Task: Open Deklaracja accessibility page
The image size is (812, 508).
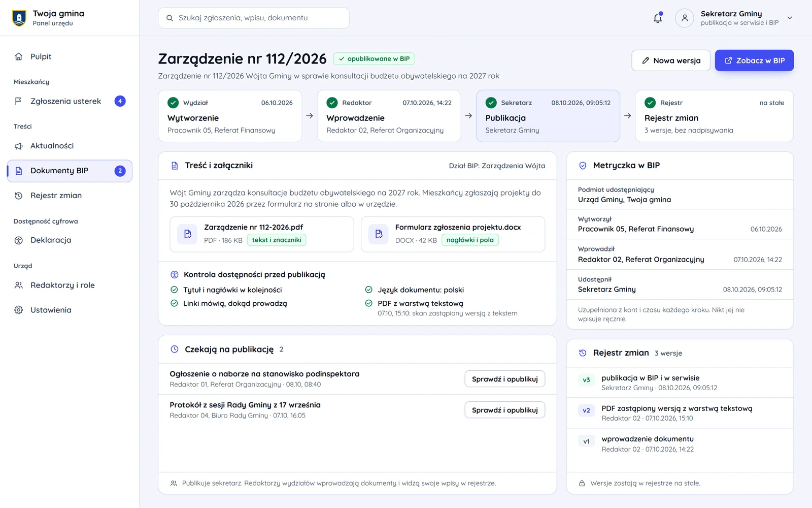Action: [x=70, y=240]
